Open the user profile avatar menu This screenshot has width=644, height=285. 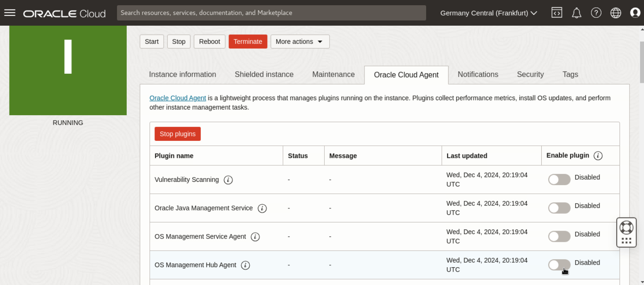coord(635,13)
